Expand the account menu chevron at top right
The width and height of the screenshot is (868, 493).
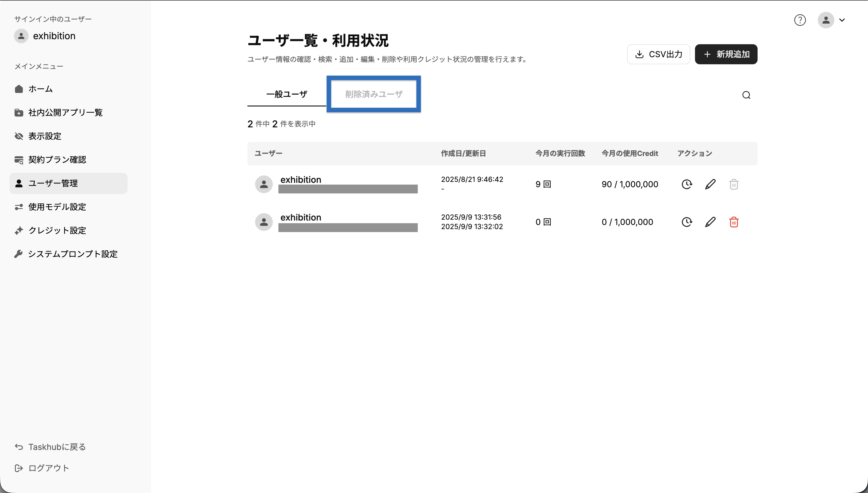[x=842, y=20]
